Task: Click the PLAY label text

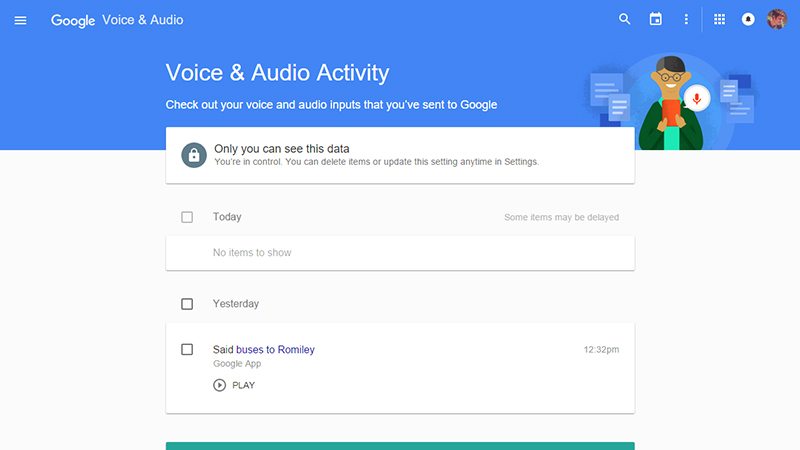Action: coord(243,385)
